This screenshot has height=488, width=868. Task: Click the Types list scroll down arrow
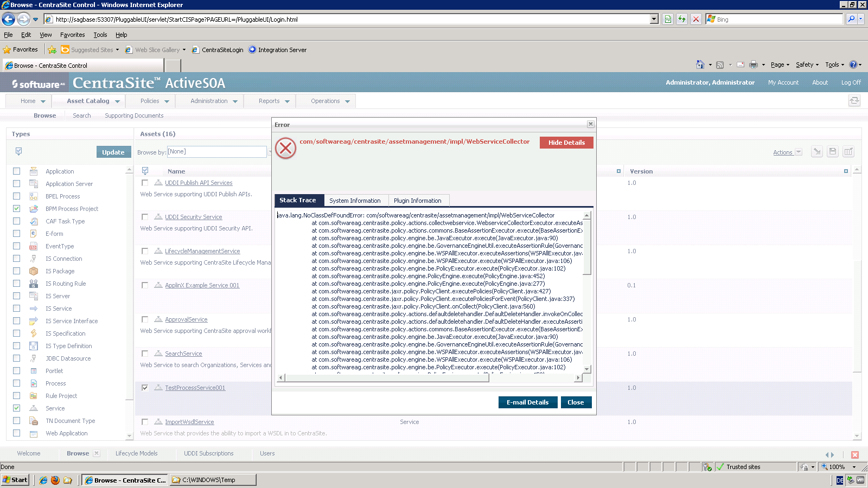point(129,435)
